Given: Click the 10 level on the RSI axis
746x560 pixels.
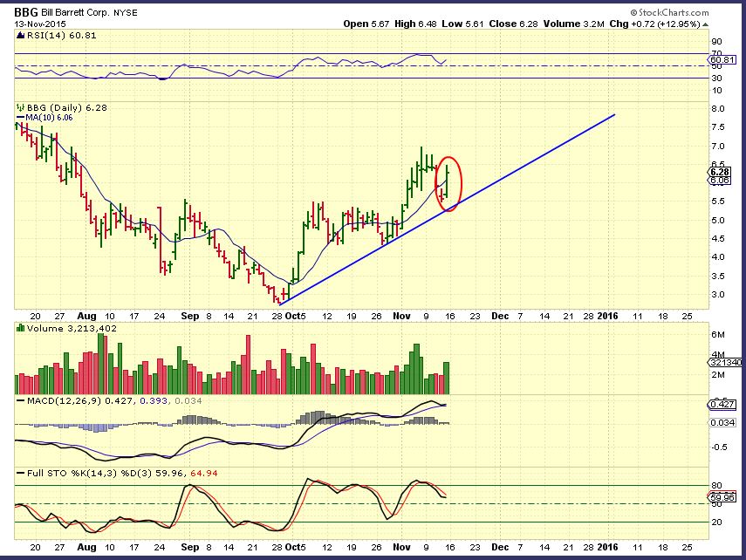Looking at the screenshot, I should (716, 91).
